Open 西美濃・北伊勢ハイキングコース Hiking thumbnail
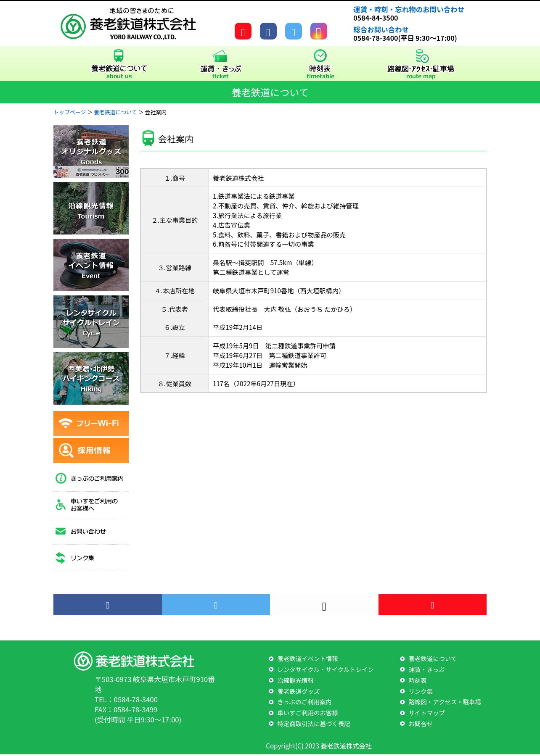Screen dimensions: 540x756 tap(91, 378)
